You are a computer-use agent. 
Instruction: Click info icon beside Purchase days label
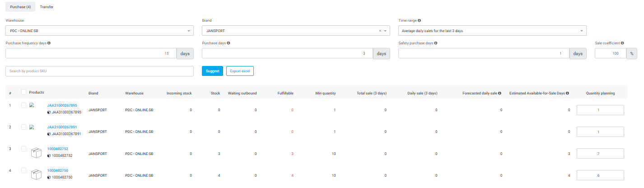tap(229, 43)
